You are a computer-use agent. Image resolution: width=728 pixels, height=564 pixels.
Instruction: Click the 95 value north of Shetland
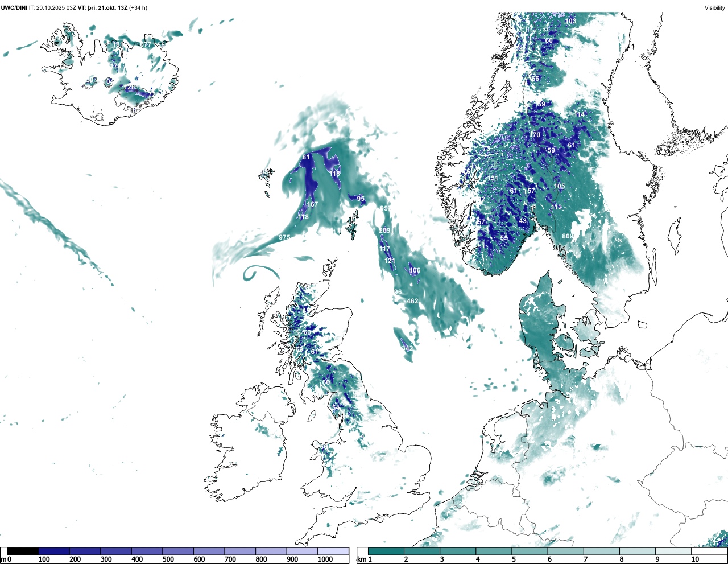tap(361, 199)
